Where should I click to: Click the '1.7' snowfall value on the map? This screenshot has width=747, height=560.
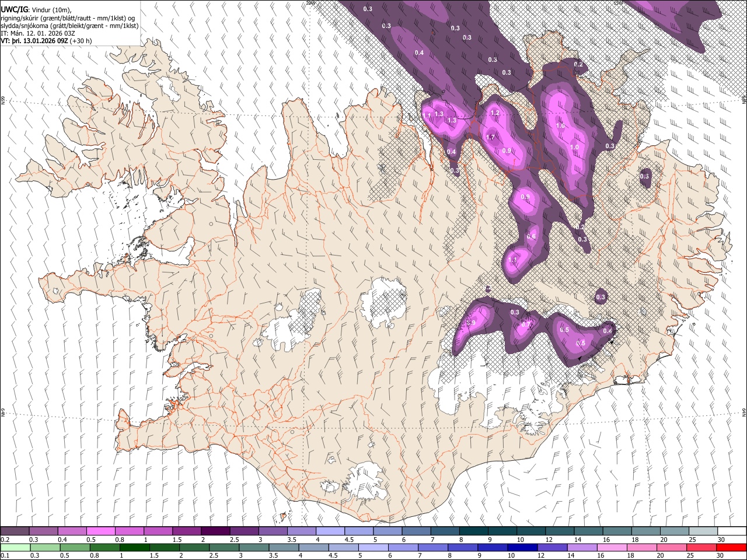(491, 138)
